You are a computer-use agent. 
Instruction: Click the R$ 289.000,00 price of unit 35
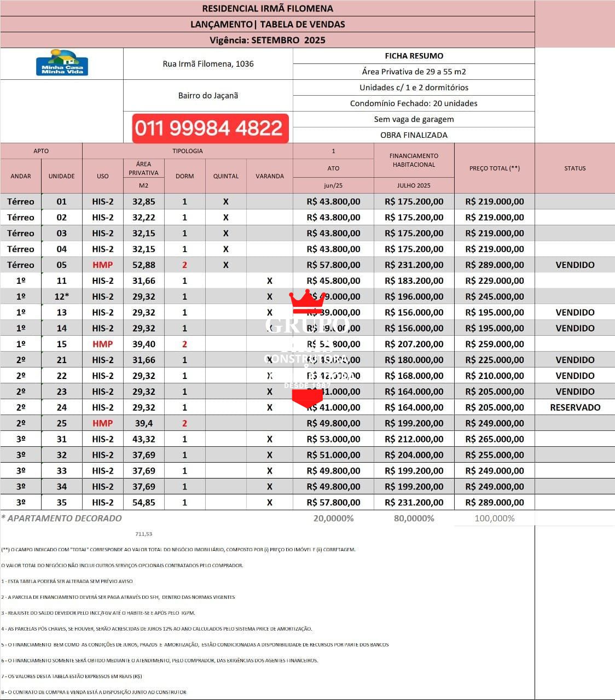tap(494, 502)
